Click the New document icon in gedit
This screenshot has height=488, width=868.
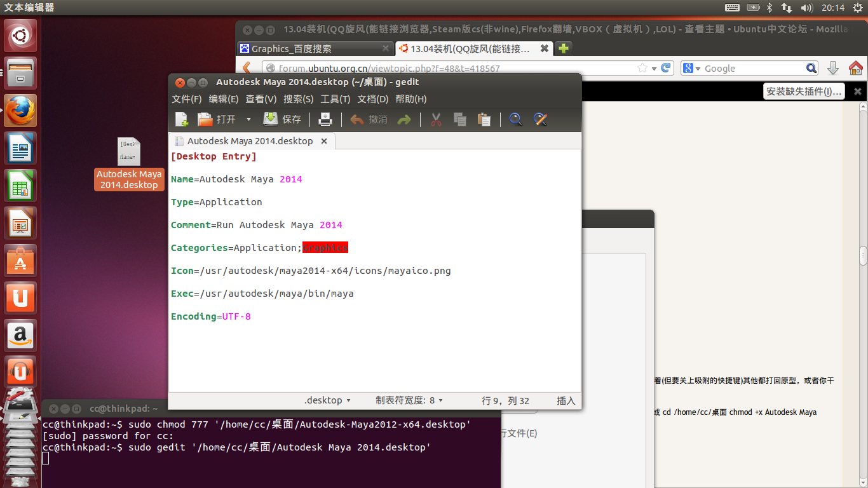click(182, 119)
